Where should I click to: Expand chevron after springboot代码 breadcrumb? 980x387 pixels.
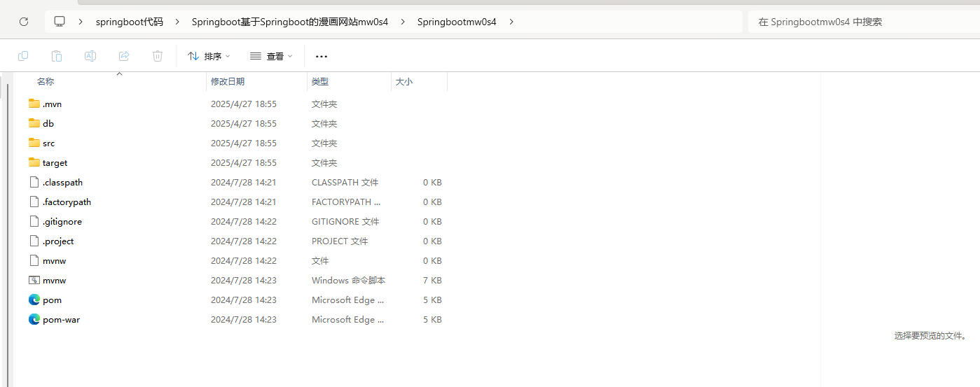177,22
